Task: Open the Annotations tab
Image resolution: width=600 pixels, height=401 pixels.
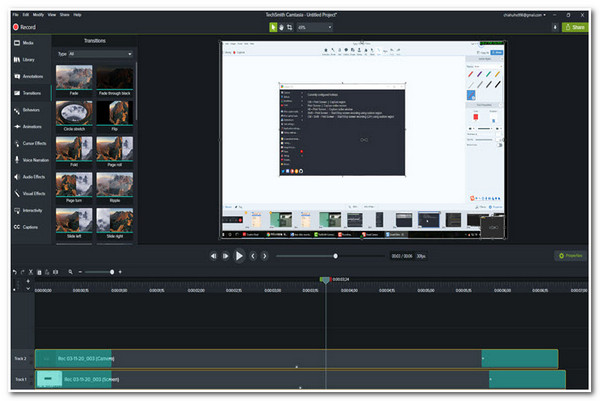Action: click(29, 77)
